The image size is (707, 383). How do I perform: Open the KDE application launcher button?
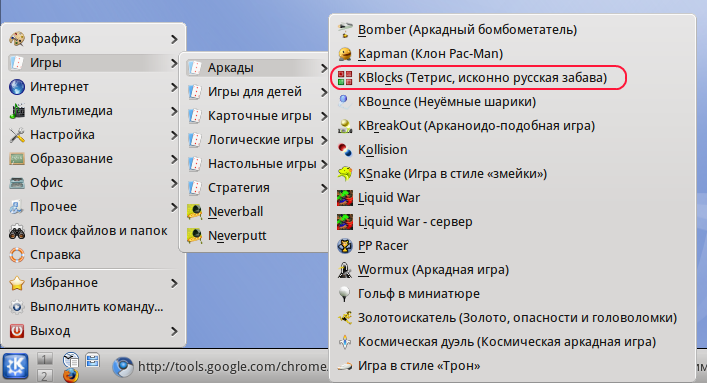[15, 366]
